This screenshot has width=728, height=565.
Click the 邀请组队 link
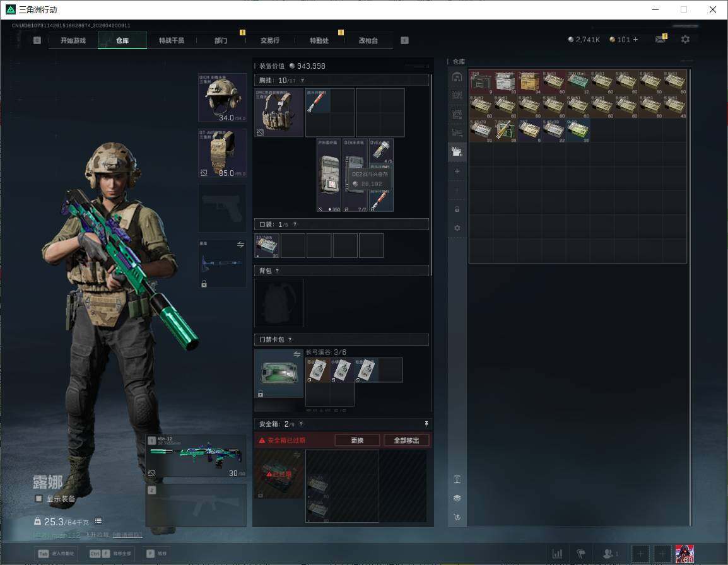[127, 535]
